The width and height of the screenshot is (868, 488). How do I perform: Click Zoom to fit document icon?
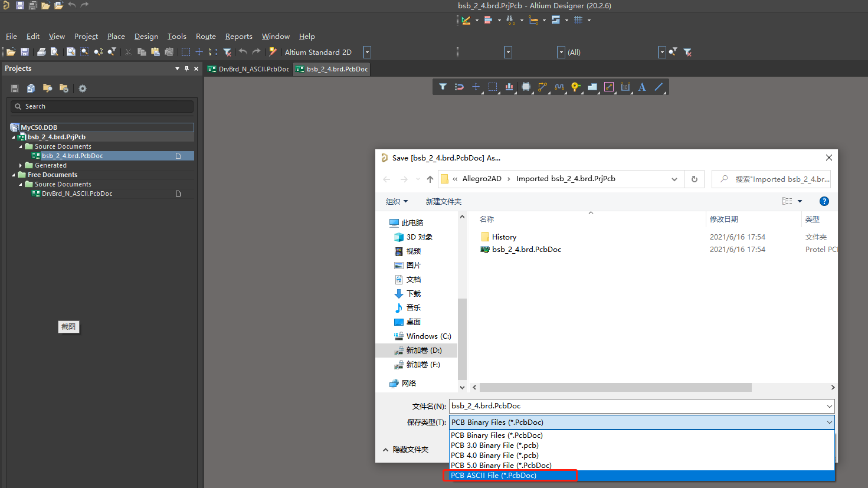[x=71, y=52]
